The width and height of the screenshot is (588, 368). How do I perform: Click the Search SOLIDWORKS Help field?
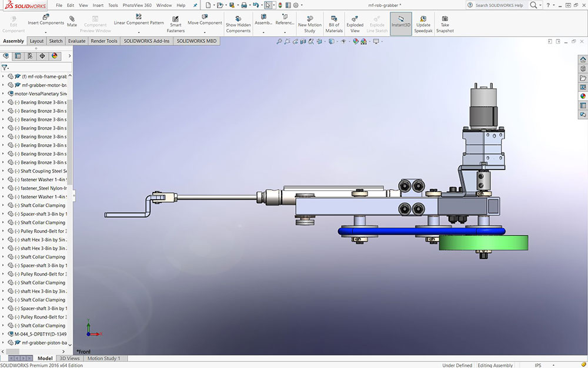[x=499, y=5]
